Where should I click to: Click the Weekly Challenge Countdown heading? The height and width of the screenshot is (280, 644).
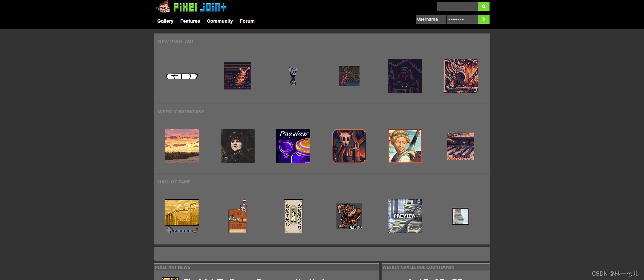tap(418, 267)
